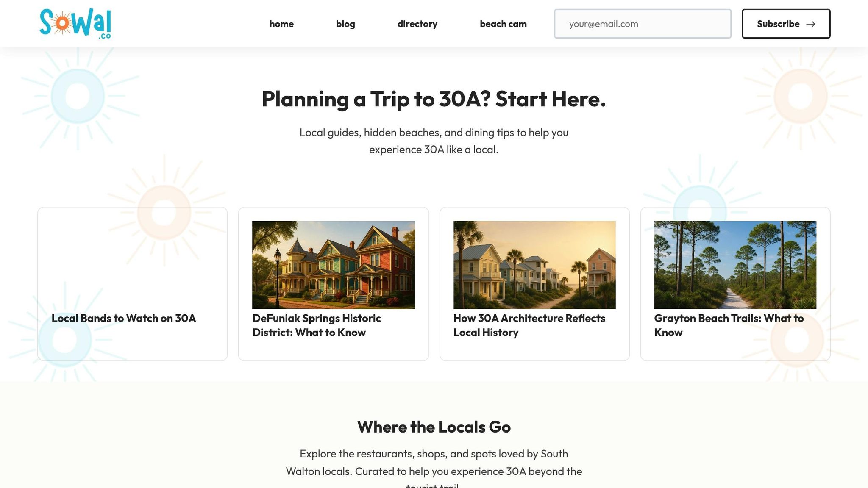
Task: Click the SoWal.co logo
Action: pyautogui.click(x=75, y=24)
